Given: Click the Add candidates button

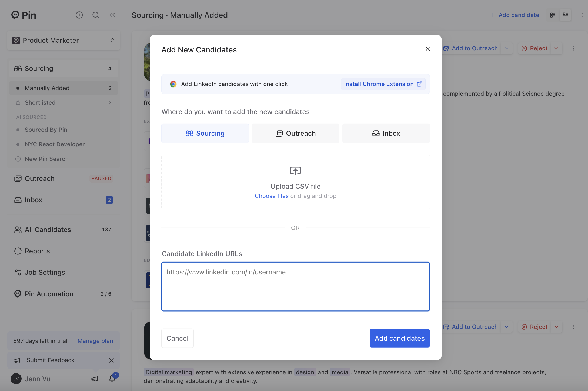Looking at the screenshot, I should [x=399, y=338].
